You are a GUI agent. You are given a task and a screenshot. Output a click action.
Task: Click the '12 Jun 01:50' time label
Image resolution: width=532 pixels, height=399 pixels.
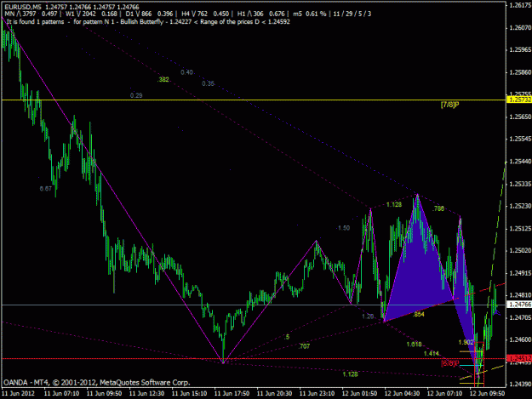point(359,394)
